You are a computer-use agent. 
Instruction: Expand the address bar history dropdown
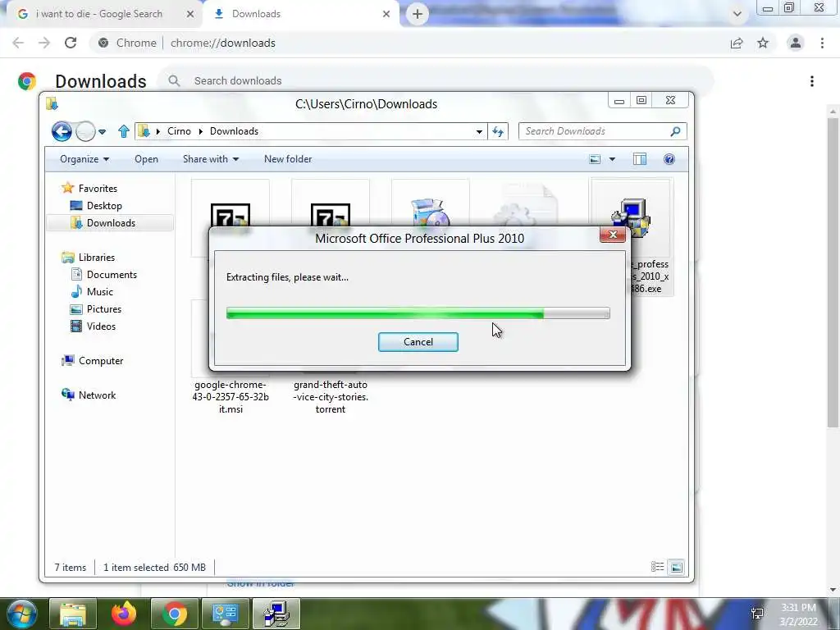click(479, 131)
